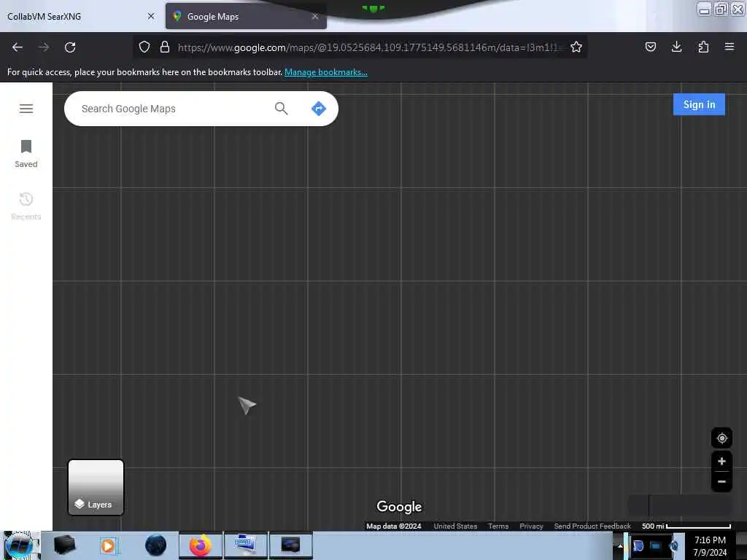Screen dimensions: 747x560
Task: Toggle the 500 mi scale units
Action: pyautogui.click(x=686, y=526)
